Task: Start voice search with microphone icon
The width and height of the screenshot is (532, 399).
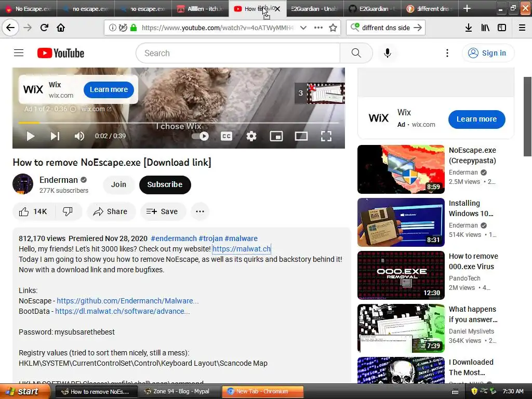Action: (x=388, y=53)
